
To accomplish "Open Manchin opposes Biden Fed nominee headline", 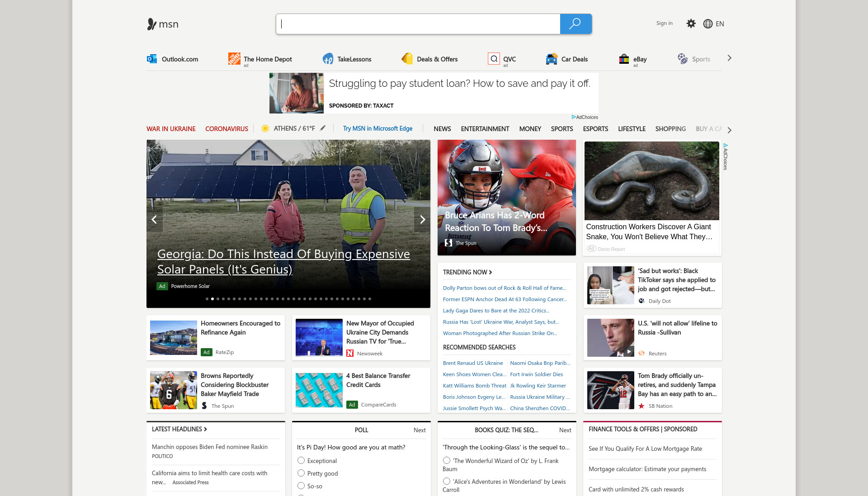I will 210,447.
